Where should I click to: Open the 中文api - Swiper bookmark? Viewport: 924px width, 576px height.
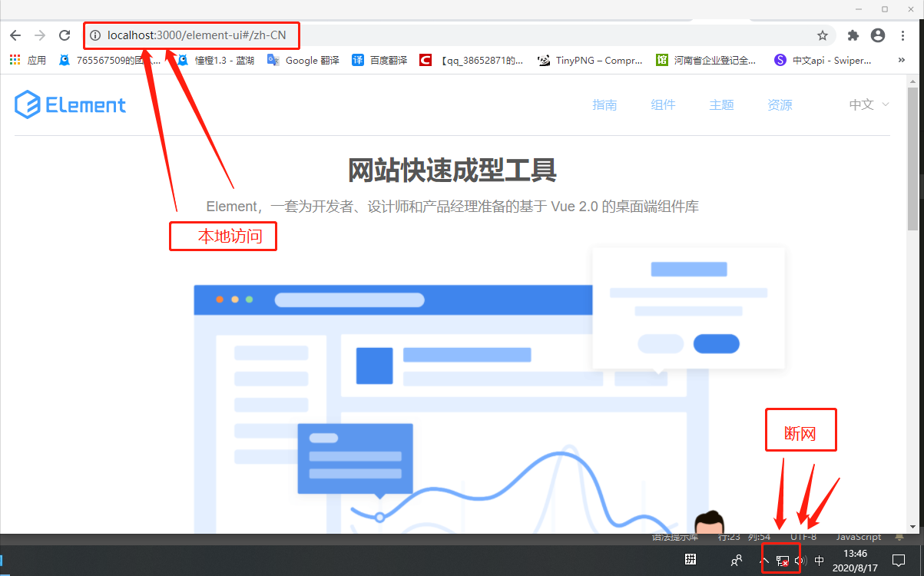(x=823, y=60)
